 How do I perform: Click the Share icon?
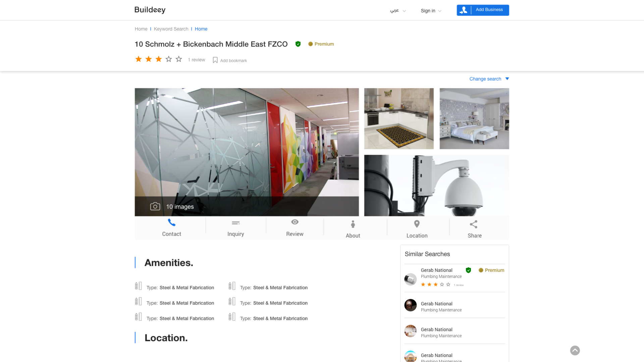[x=474, y=224]
